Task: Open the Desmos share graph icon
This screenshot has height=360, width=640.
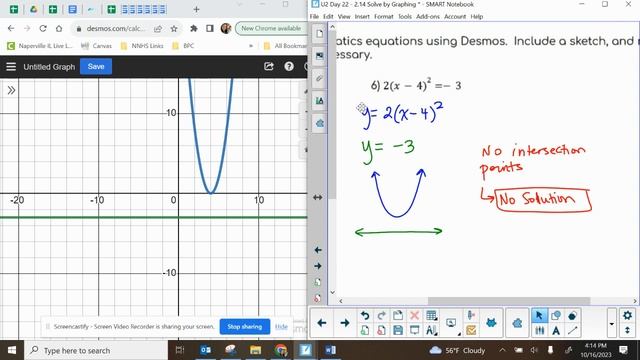Action: tap(269, 67)
